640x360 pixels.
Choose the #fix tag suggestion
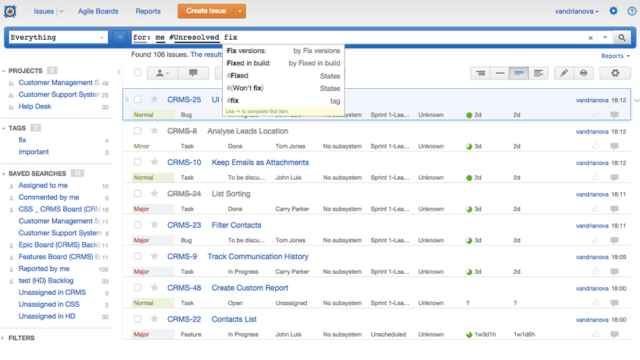pos(283,100)
